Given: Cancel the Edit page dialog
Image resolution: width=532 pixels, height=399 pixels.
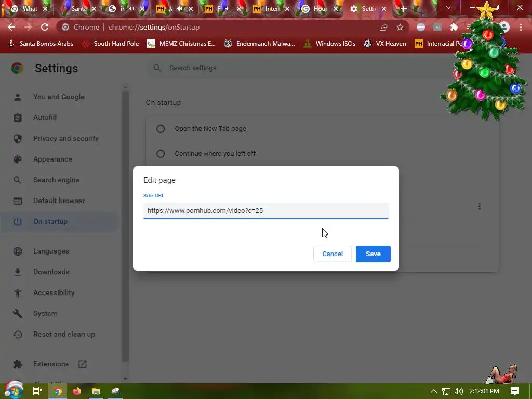Looking at the screenshot, I should (x=332, y=254).
